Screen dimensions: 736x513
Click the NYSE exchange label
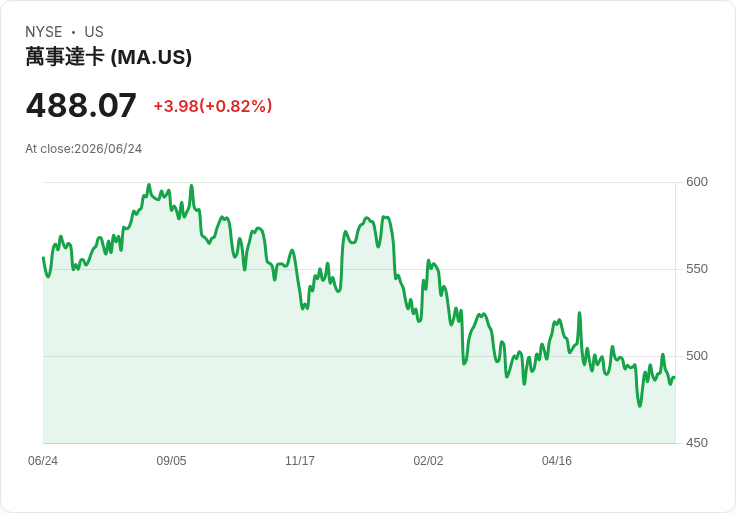click(x=44, y=32)
